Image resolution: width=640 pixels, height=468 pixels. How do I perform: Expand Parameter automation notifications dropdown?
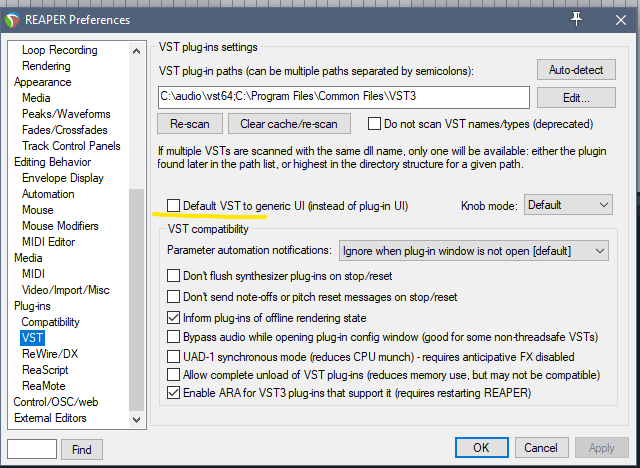tap(473, 250)
